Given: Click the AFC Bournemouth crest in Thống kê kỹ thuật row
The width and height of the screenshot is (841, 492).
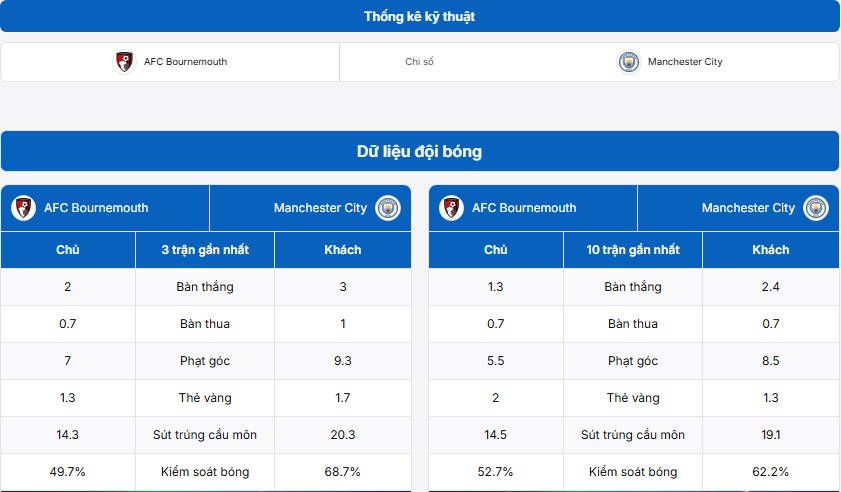Looking at the screenshot, I should (x=124, y=62).
